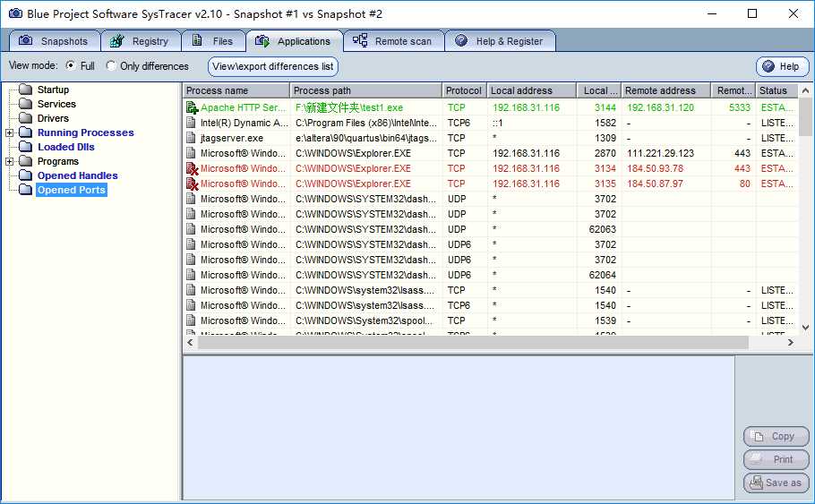Click the Opened Handles folder icon
The image size is (815, 504).
[25, 175]
